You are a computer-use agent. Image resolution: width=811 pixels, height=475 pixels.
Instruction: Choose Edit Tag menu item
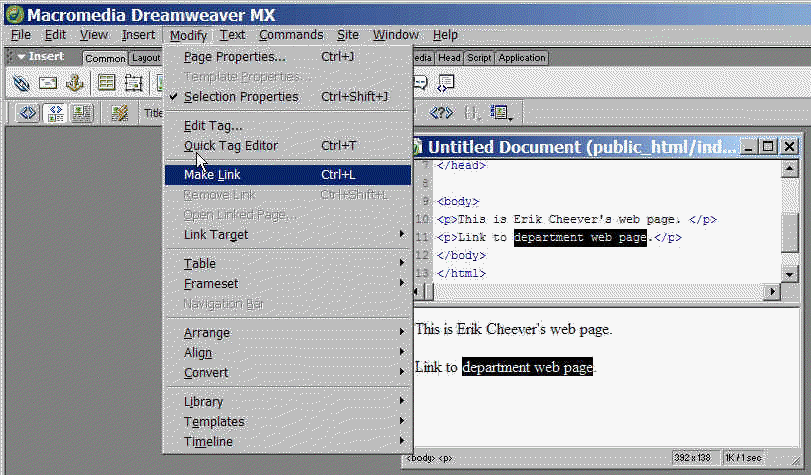[x=287, y=126]
